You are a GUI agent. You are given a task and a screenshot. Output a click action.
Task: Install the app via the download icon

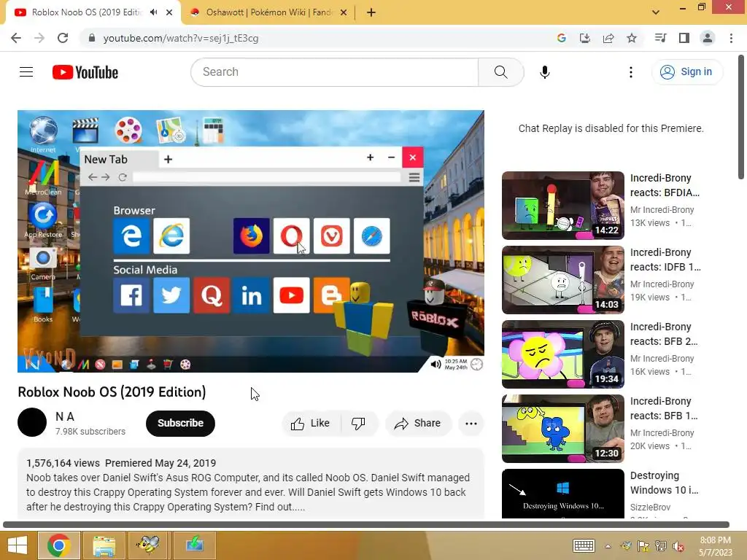pyautogui.click(x=584, y=38)
